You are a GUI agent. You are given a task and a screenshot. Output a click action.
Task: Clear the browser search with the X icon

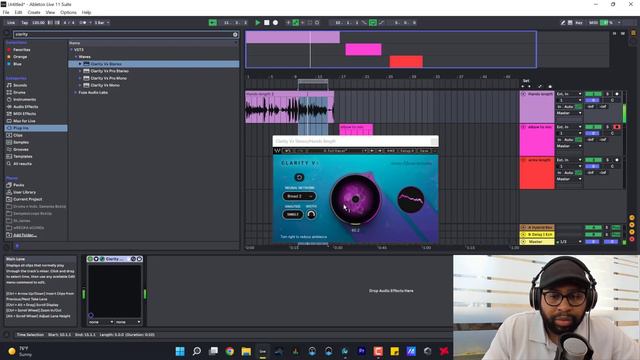click(235, 34)
